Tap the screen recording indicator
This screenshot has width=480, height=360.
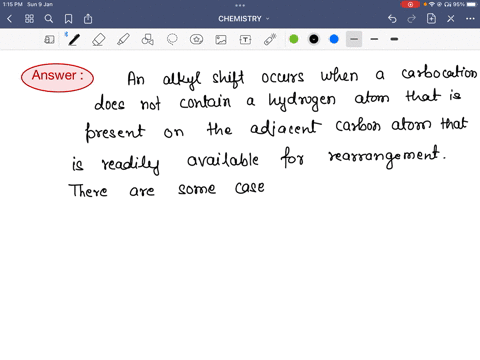pos(410,4)
